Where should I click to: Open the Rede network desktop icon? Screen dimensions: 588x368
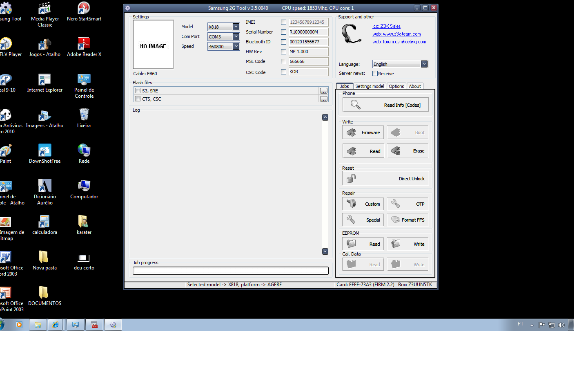84,154
